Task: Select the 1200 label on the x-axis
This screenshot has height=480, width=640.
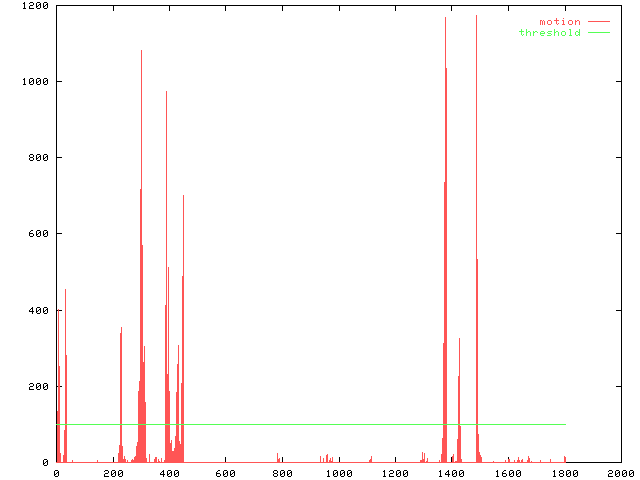Action: coord(394,473)
